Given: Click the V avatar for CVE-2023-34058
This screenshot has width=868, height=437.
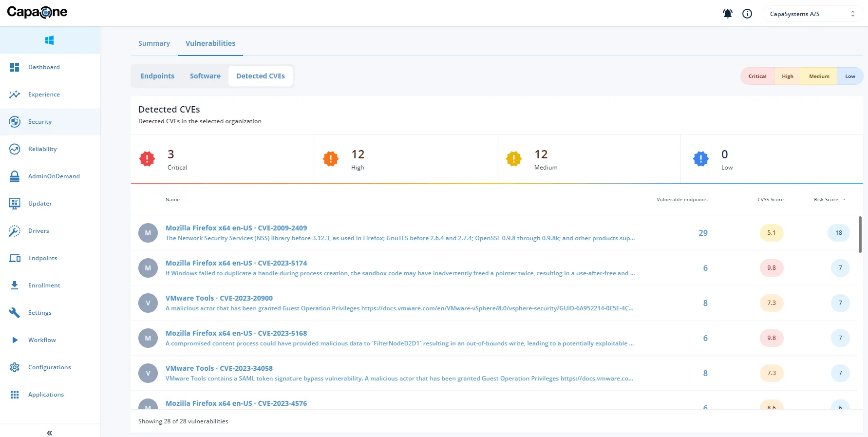Looking at the screenshot, I should point(148,373).
